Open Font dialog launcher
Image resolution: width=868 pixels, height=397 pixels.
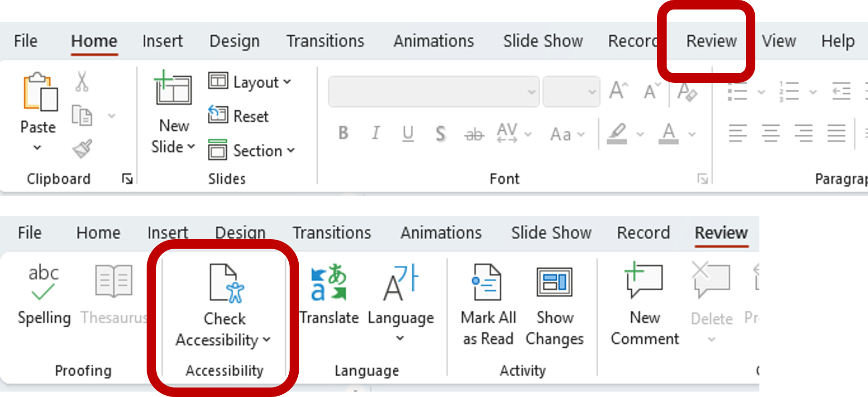pos(702,179)
